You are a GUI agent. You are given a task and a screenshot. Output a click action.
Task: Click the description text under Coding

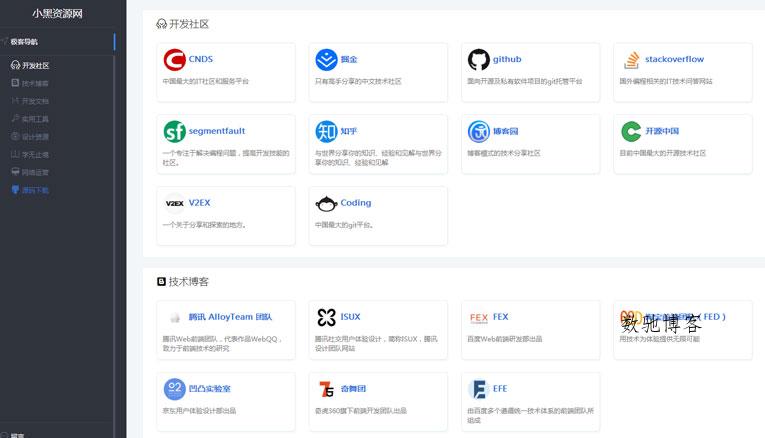(x=344, y=225)
